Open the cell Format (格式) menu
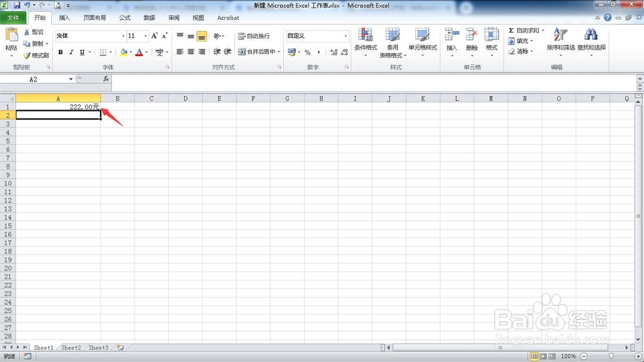This screenshot has width=644, height=362. (491, 43)
